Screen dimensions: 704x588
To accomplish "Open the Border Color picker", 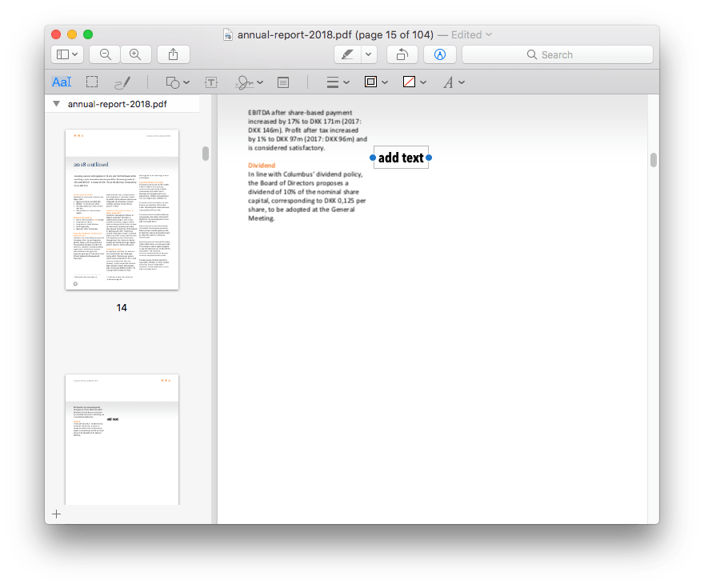I will (x=375, y=82).
